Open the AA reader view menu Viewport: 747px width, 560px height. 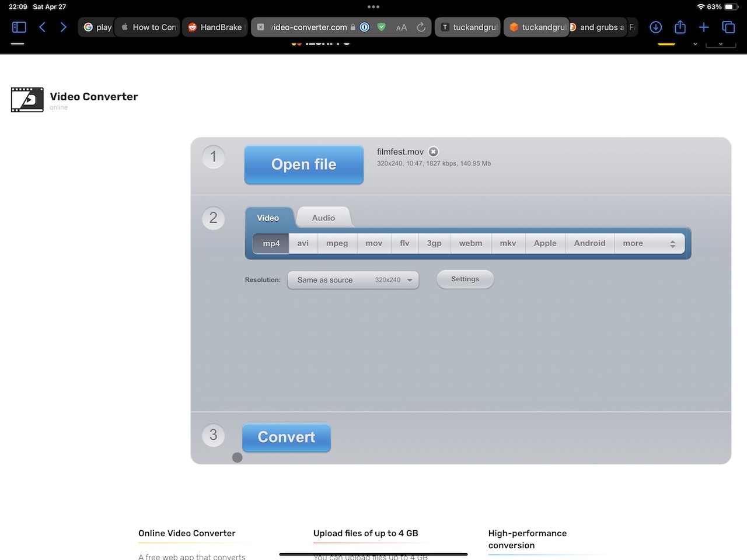pyautogui.click(x=402, y=27)
